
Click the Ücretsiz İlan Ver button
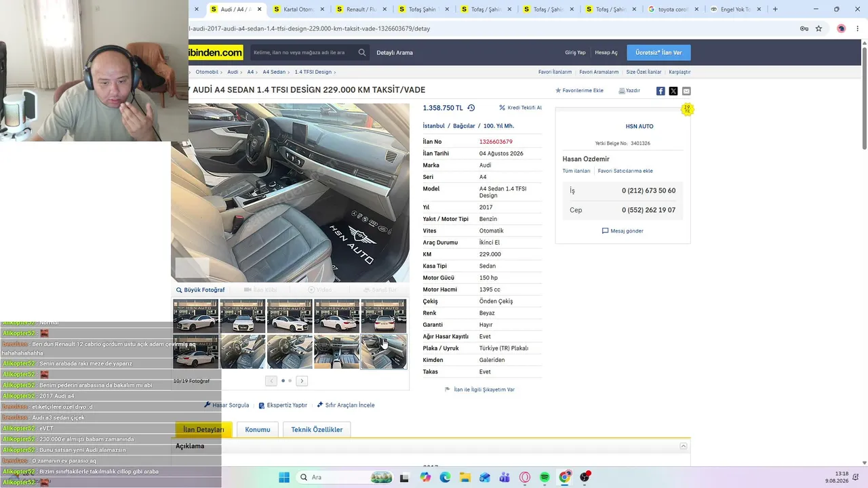tap(659, 52)
